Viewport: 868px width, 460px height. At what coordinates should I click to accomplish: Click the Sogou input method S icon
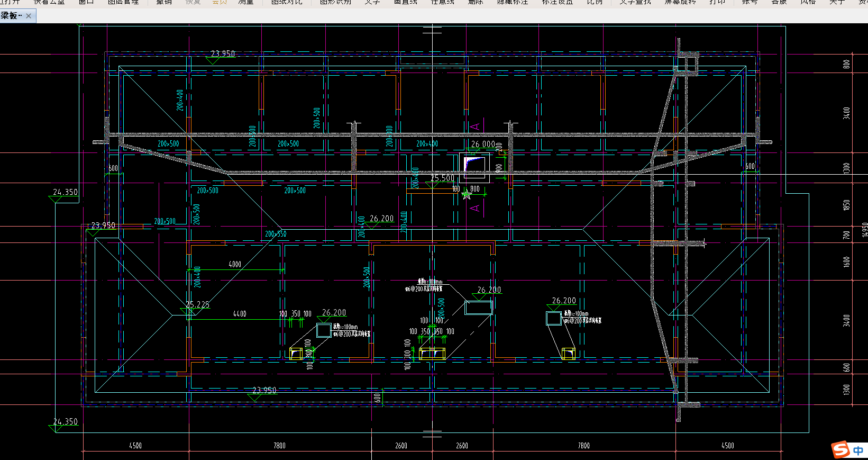840,449
